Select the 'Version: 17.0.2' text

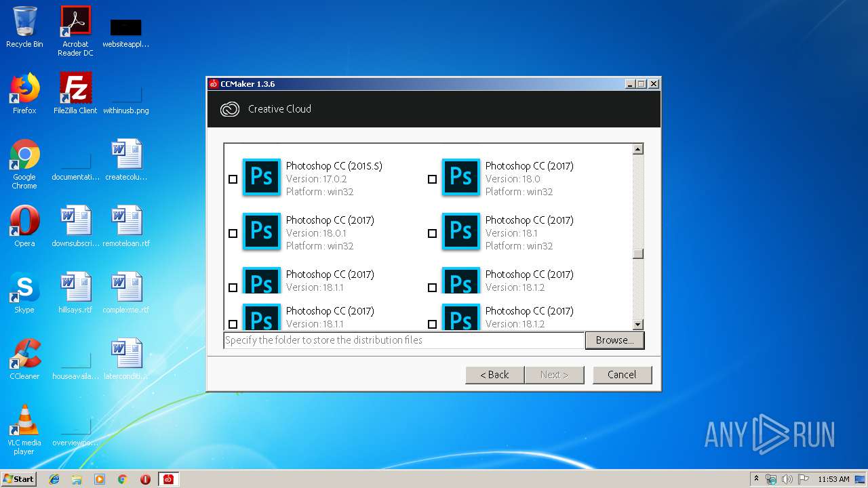[x=316, y=179]
